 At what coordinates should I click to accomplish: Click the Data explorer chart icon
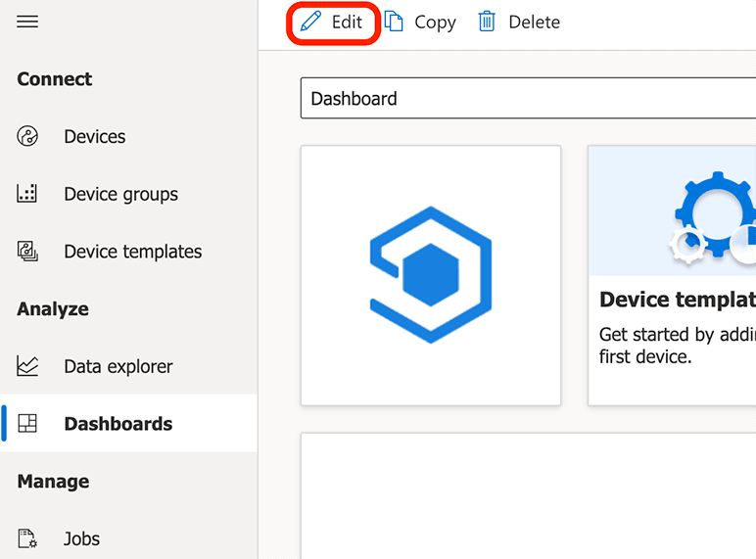tap(27, 366)
